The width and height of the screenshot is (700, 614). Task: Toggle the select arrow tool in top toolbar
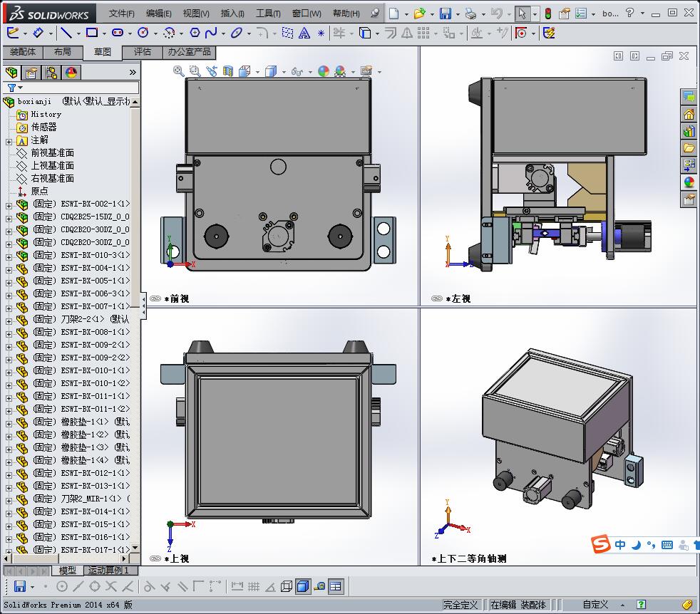(521, 14)
